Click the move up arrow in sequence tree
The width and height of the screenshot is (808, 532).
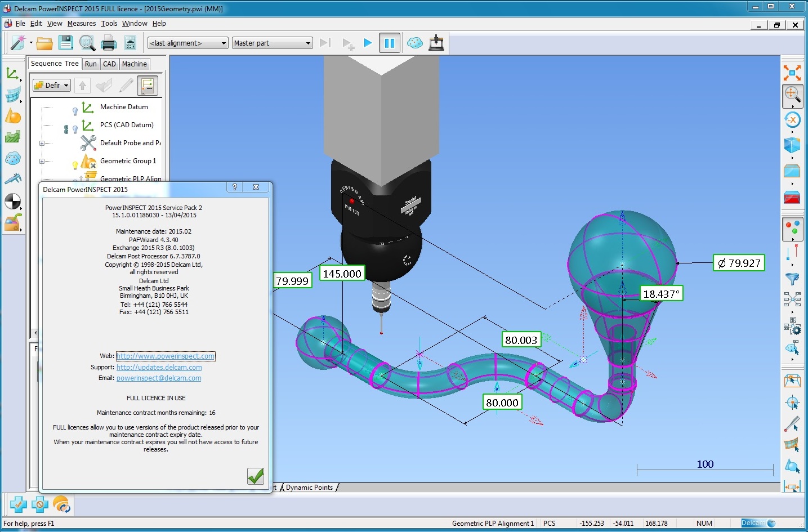tap(82, 86)
